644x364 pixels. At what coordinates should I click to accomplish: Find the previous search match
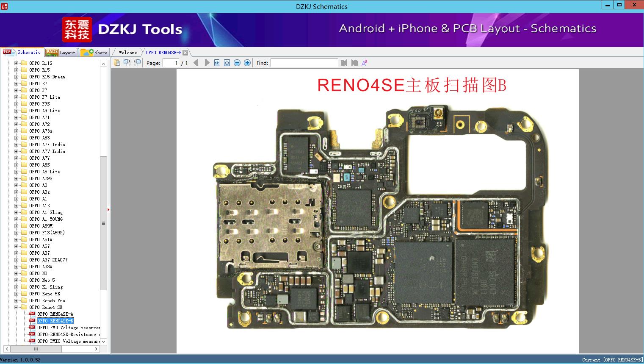344,63
